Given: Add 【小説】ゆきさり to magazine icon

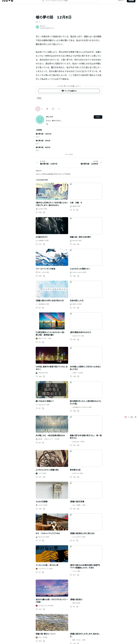Looking at the screenshot, I should tap(44, 244).
